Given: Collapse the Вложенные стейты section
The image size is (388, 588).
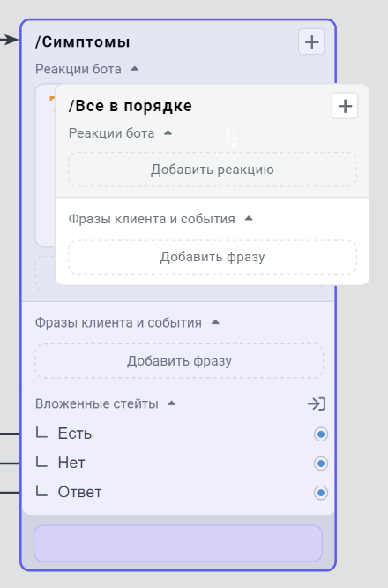Looking at the screenshot, I should click(x=172, y=403).
